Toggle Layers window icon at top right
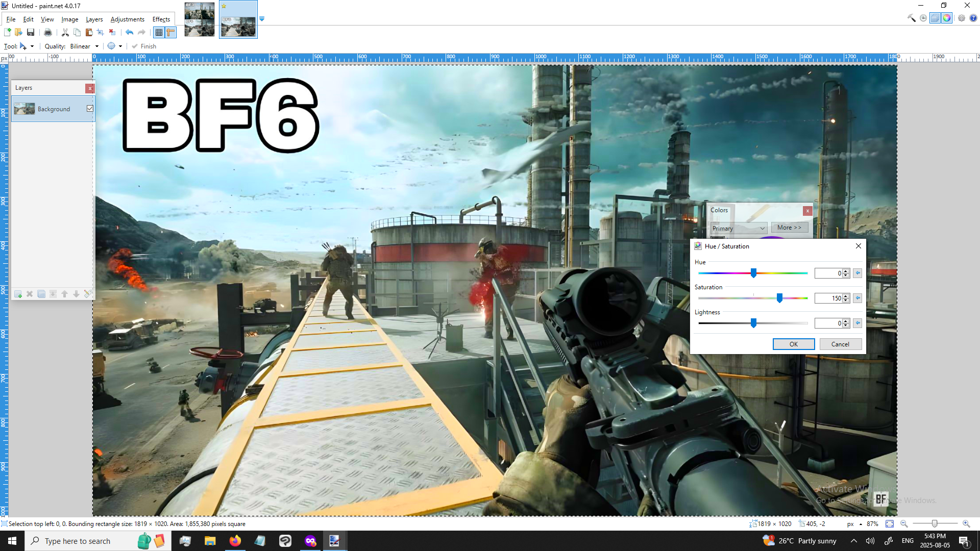 935,18
